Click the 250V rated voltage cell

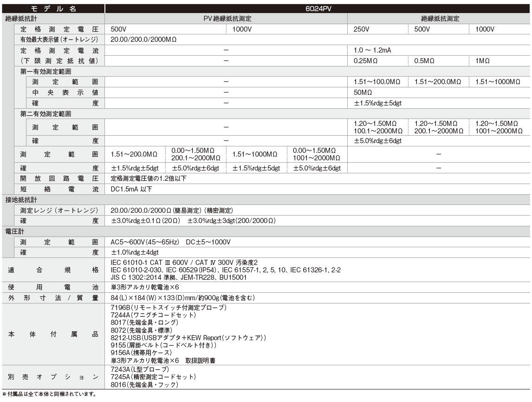point(361,29)
